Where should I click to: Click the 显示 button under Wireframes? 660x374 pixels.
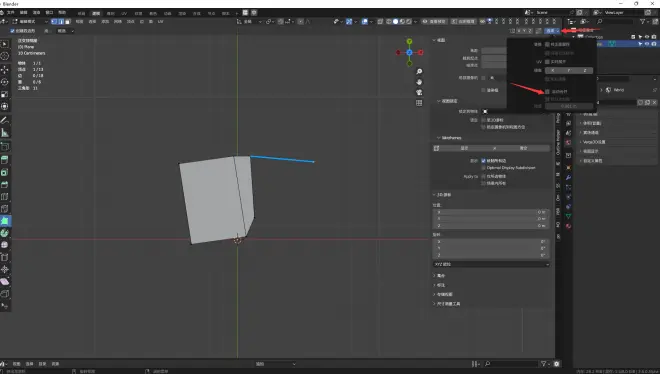[x=464, y=148]
